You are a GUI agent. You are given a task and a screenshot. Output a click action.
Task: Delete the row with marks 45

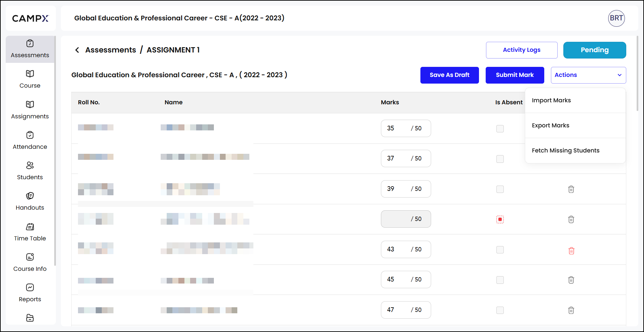(x=571, y=280)
